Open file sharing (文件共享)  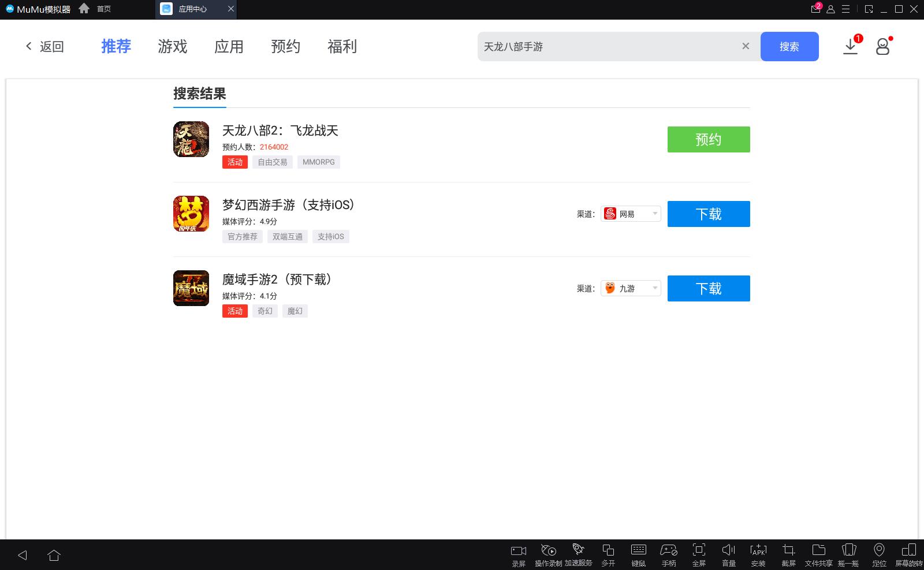(819, 556)
